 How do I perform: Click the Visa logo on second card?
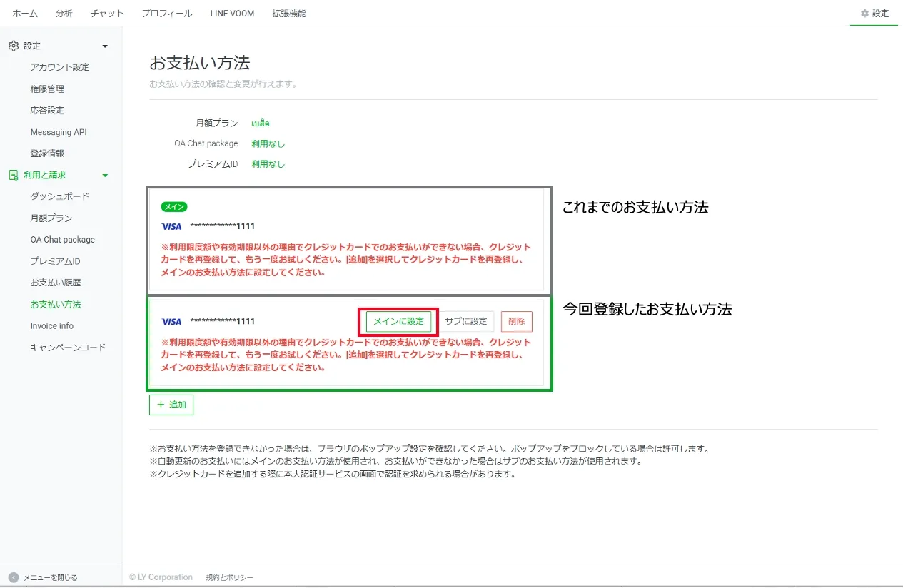point(171,321)
